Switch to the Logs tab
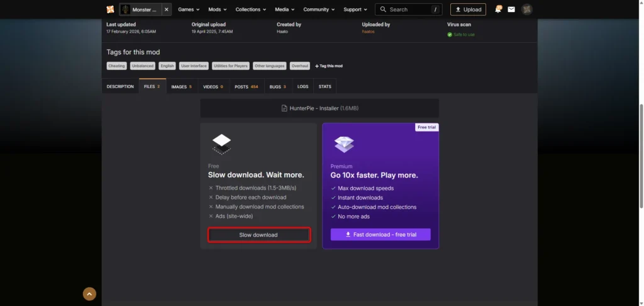The height and width of the screenshot is (306, 644). click(303, 87)
